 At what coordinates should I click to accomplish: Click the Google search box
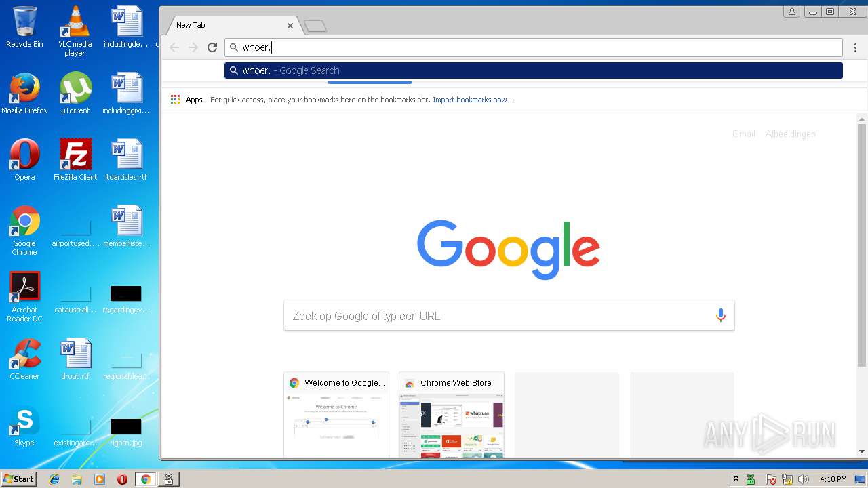(509, 316)
